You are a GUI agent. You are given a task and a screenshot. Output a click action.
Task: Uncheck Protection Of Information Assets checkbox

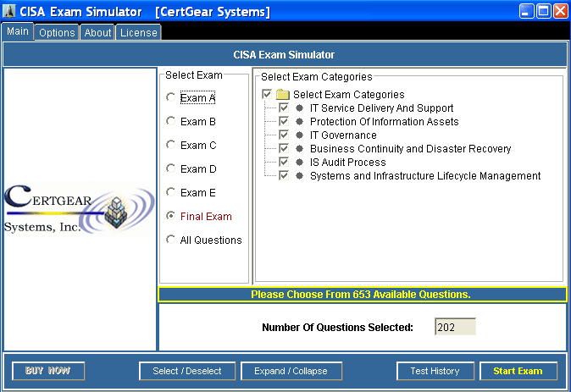[284, 121]
